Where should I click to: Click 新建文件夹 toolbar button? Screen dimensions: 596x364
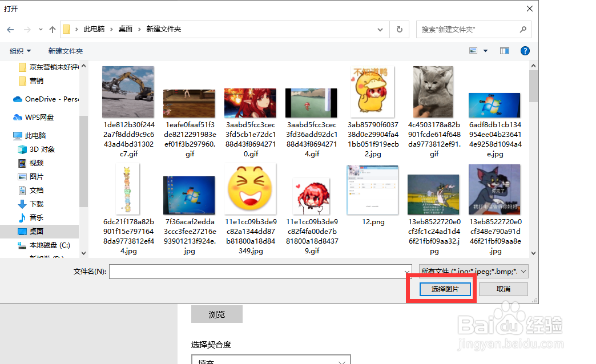[x=66, y=51]
